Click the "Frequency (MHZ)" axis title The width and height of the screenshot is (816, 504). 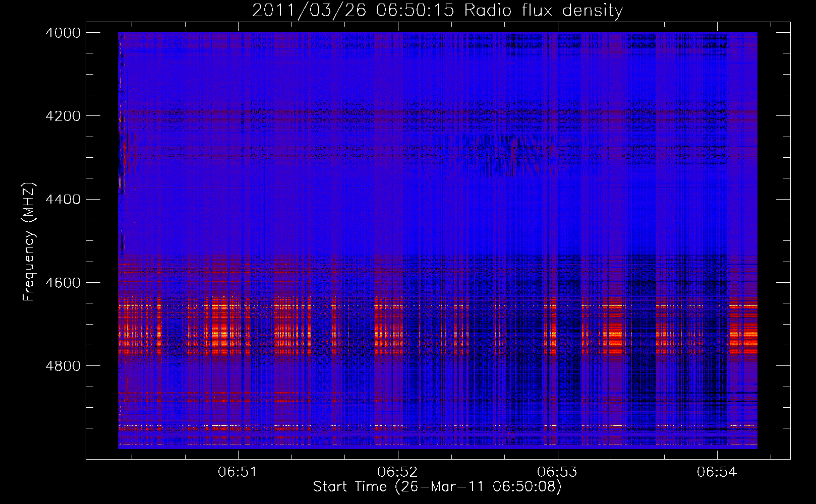click(x=29, y=242)
